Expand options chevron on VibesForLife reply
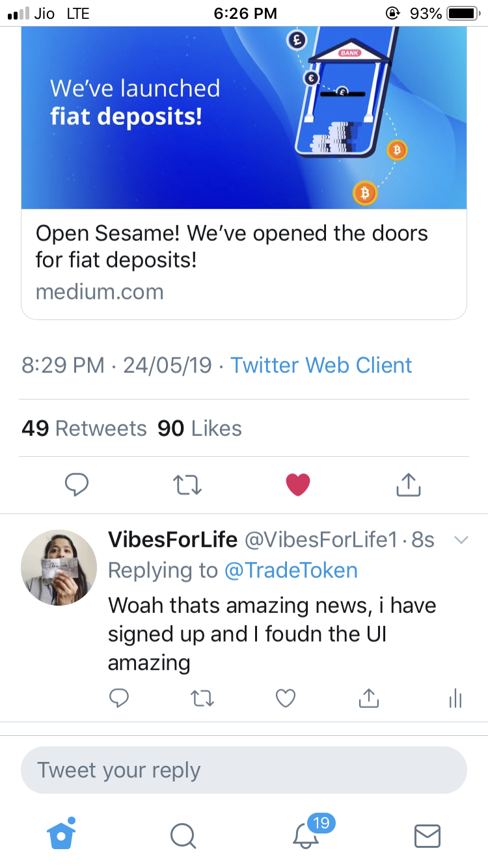Screen dimensions: 488x868 (461, 540)
